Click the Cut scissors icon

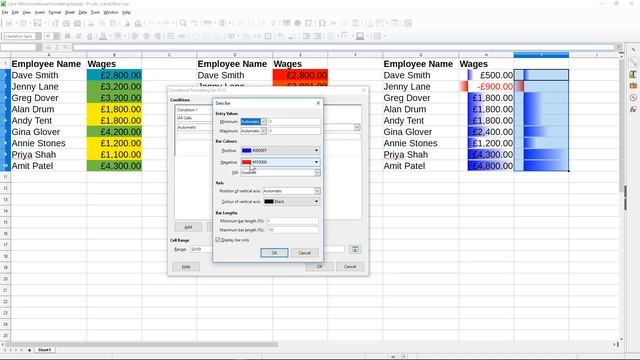click(x=91, y=23)
